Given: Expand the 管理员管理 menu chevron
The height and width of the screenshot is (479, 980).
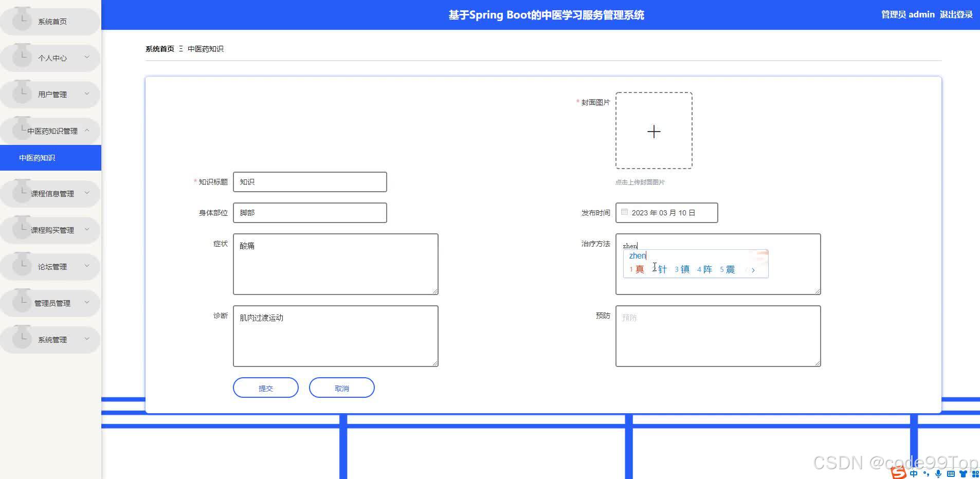Looking at the screenshot, I should [87, 302].
